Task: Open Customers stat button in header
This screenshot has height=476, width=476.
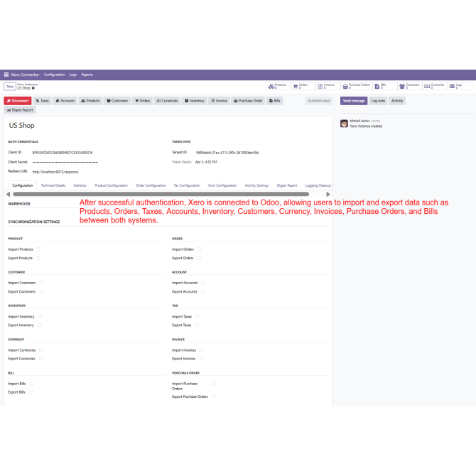Action: click(409, 86)
